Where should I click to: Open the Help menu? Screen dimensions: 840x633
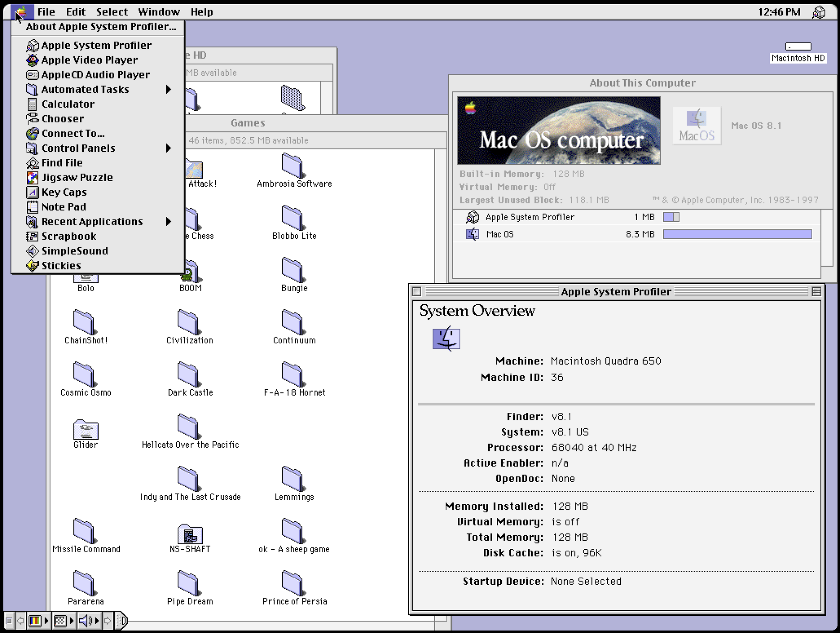point(202,12)
